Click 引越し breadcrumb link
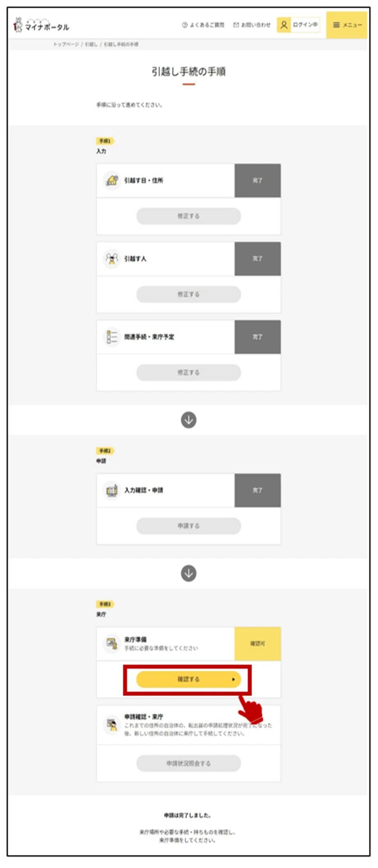Viewport: 378px width, 868px height. 91,44
